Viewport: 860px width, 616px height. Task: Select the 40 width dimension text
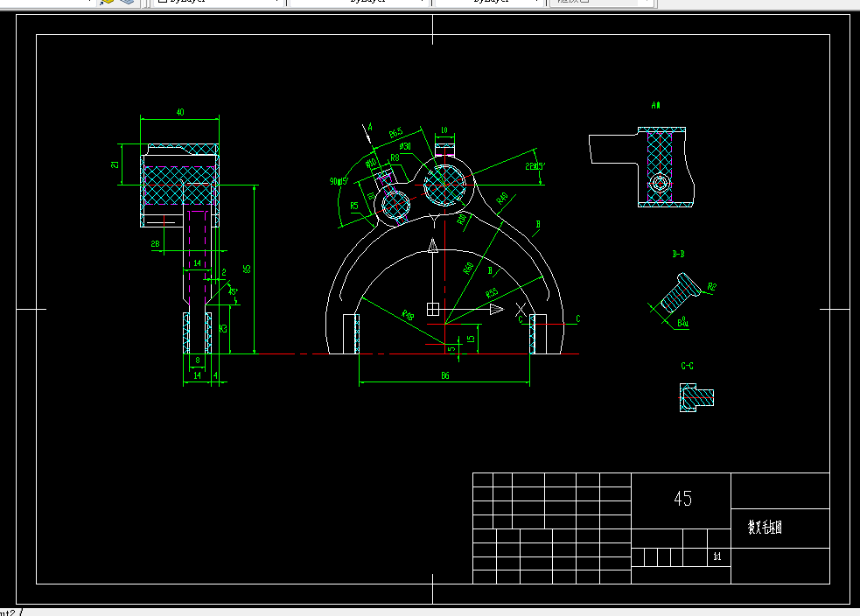180,112
